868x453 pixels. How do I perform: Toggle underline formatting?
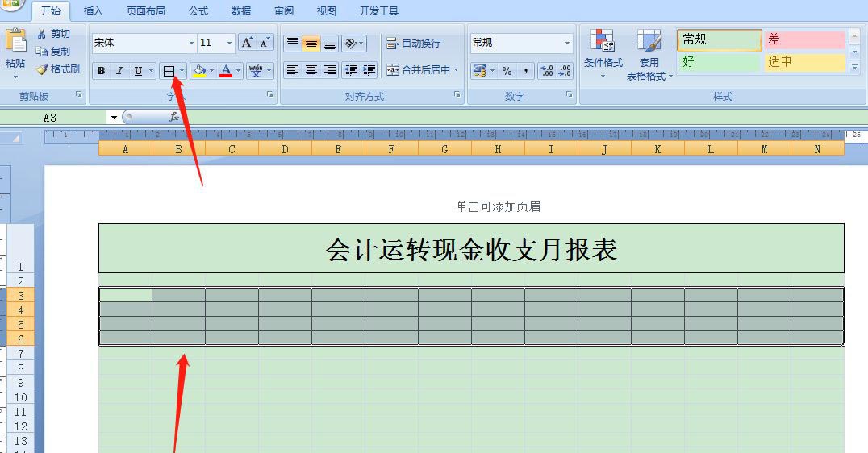point(138,71)
